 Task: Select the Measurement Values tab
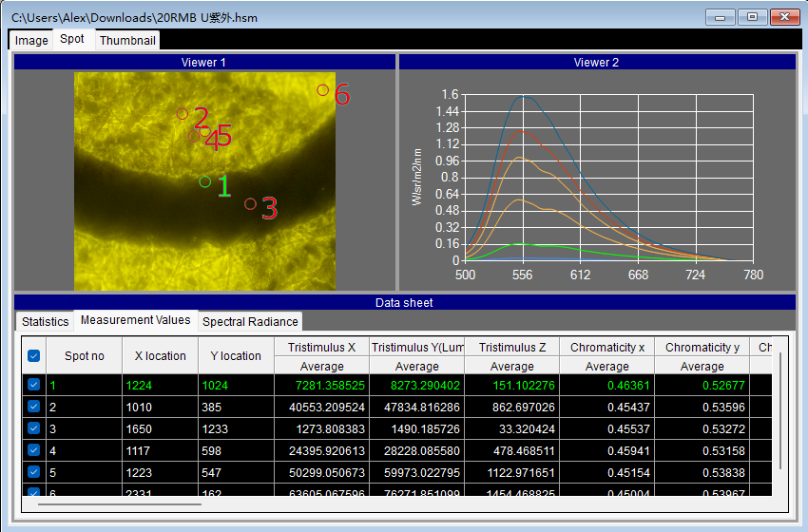tap(136, 320)
